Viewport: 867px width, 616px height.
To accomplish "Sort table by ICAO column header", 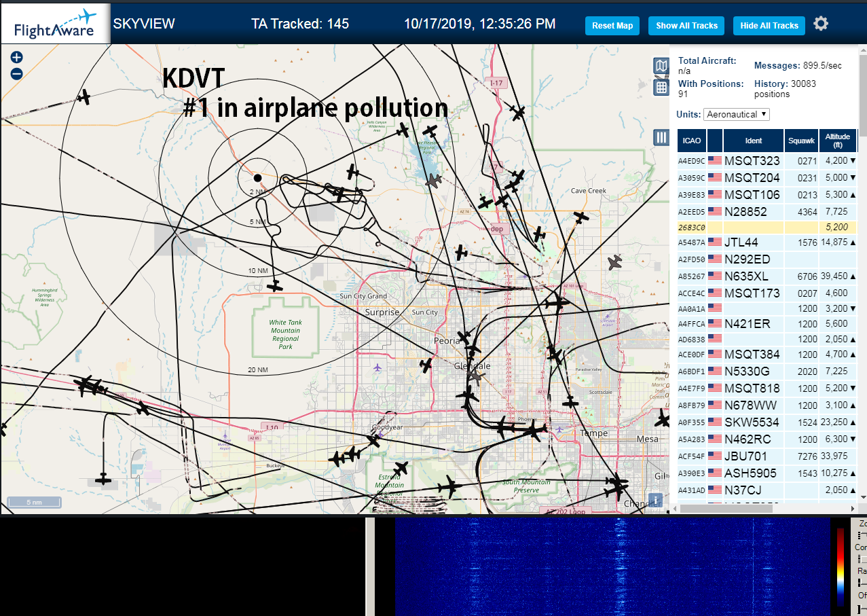I will pos(692,141).
